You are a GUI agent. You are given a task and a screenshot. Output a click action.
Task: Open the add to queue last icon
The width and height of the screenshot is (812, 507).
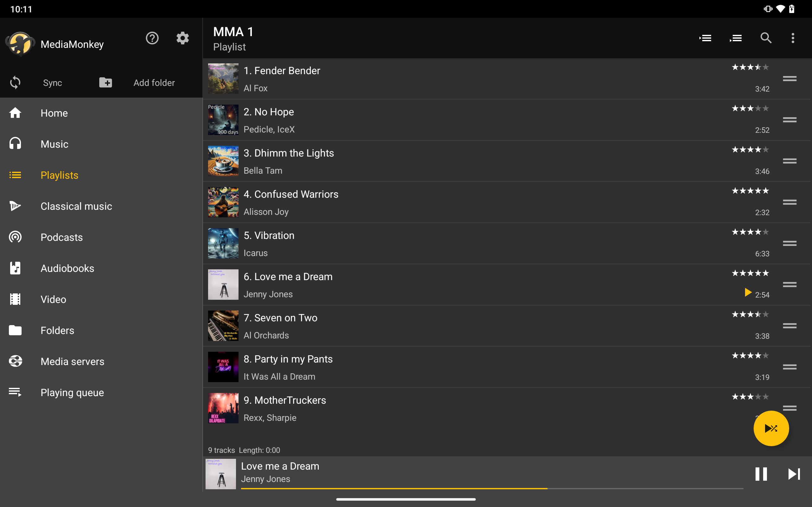736,38
